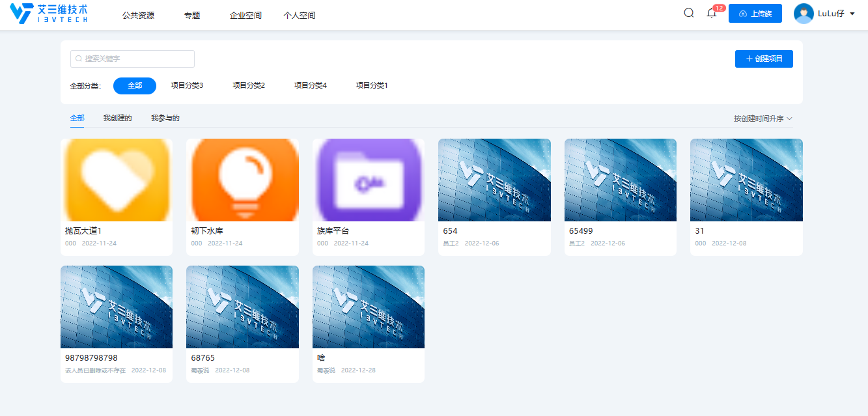868x416 pixels.
Task: Open the search magnifier icon
Action: pos(688,12)
